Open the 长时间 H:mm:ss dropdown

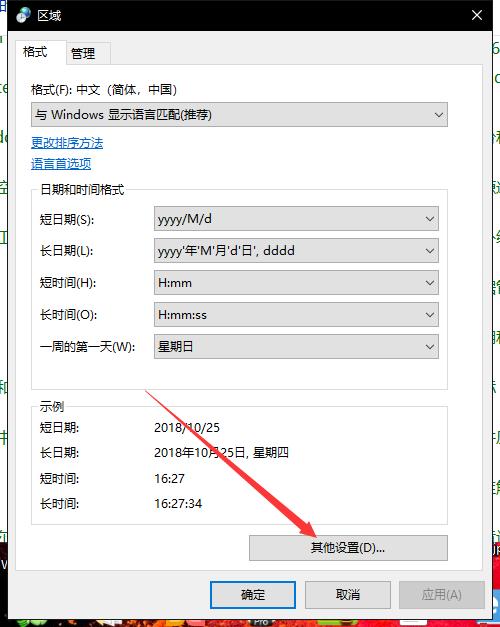pyautogui.click(x=296, y=315)
